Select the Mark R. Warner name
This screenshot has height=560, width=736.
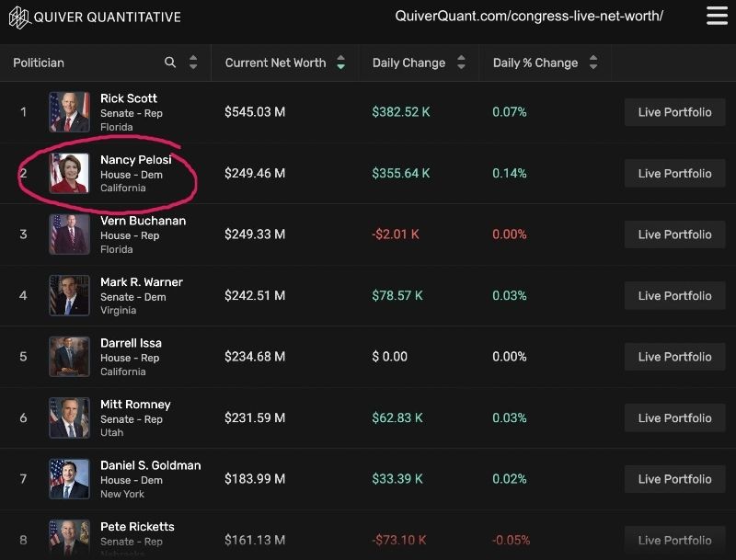(x=142, y=282)
